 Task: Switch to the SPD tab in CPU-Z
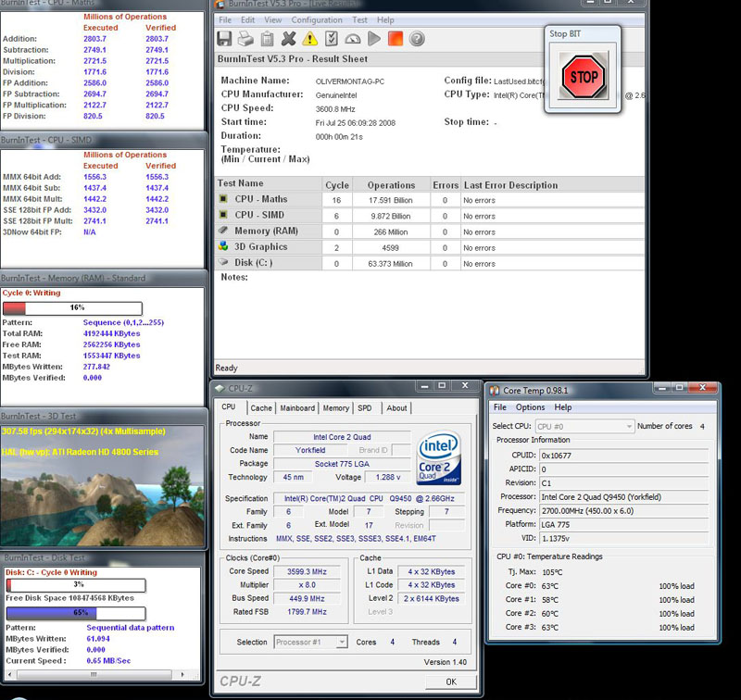click(x=364, y=408)
